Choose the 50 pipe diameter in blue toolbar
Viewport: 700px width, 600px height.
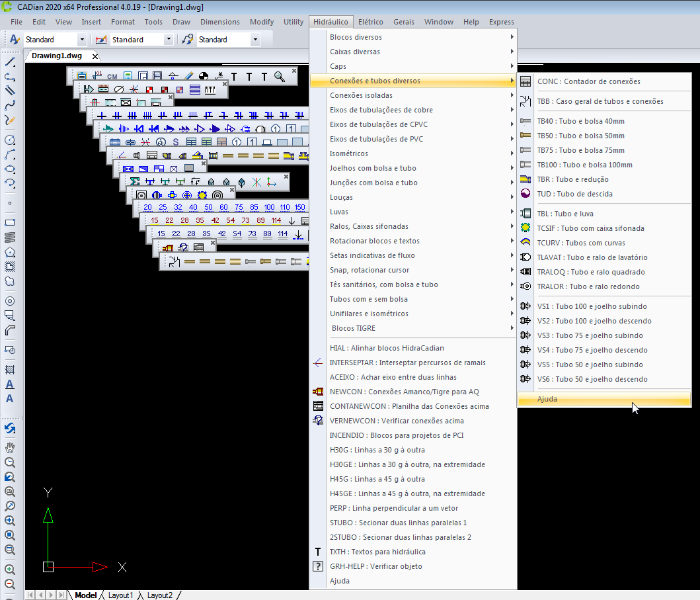(208, 207)
